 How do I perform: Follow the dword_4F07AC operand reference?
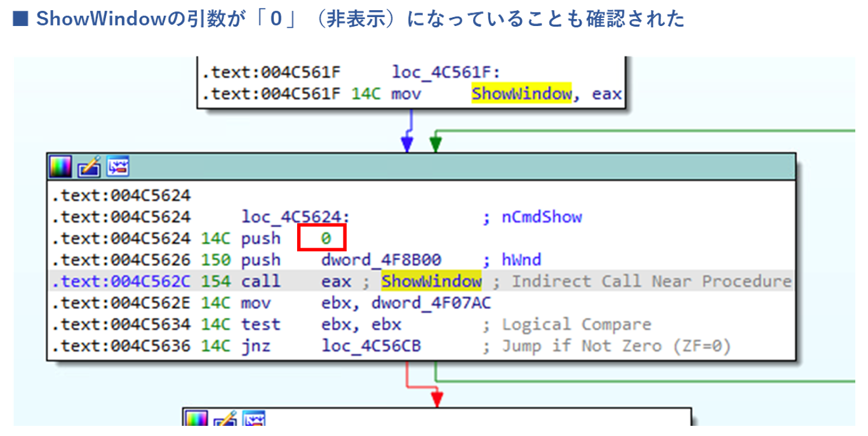pyautogui.click(x=431, y=303)
